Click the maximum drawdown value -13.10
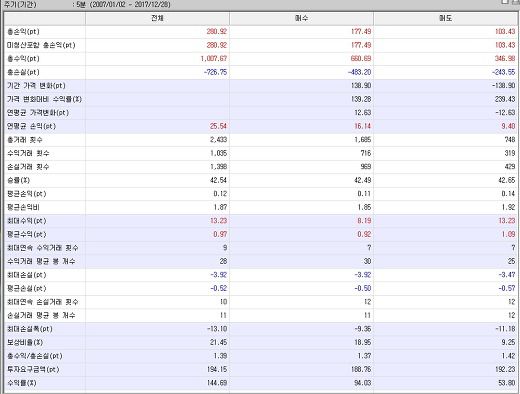The height and width of the screenshot is (394, 520). 217,329
